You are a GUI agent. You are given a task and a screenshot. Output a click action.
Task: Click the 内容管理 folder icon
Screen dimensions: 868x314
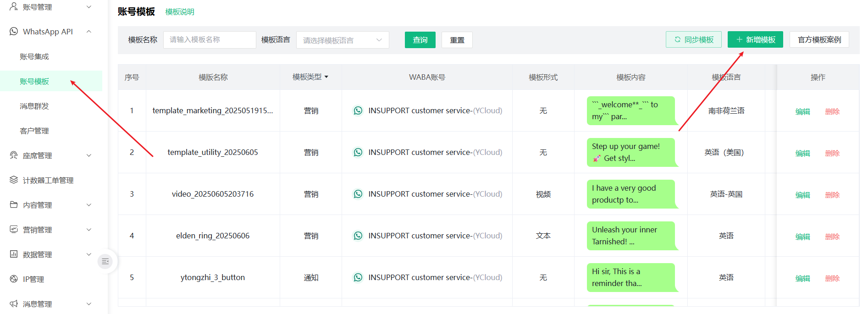tap(14, 205)
